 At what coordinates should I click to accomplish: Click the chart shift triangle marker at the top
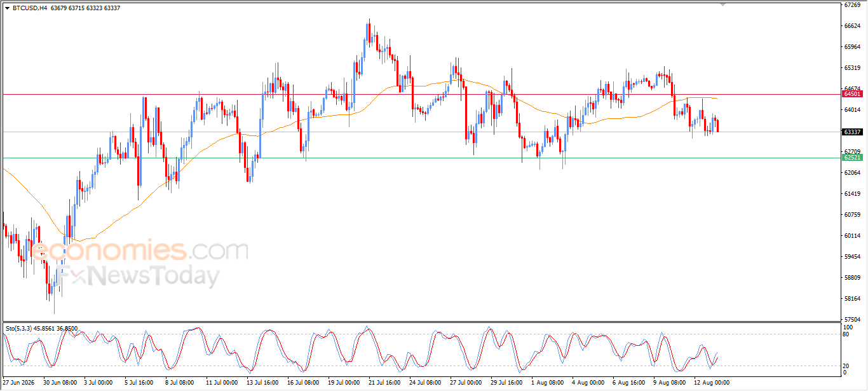click(x=722, y=4)
